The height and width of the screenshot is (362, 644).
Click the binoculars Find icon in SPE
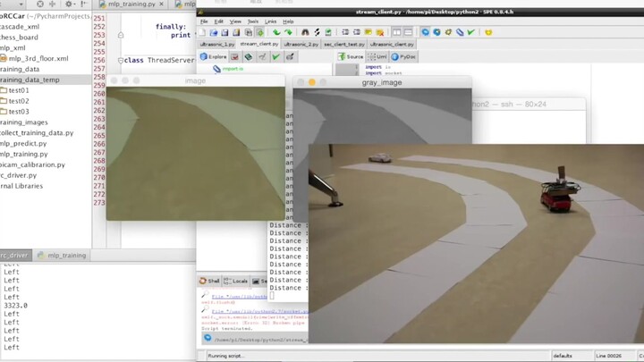(305, 32)
